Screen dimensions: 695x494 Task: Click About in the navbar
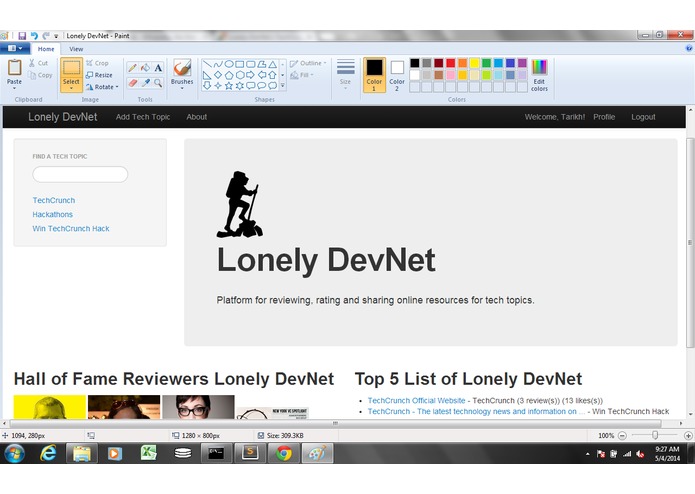tap(196, 117)
